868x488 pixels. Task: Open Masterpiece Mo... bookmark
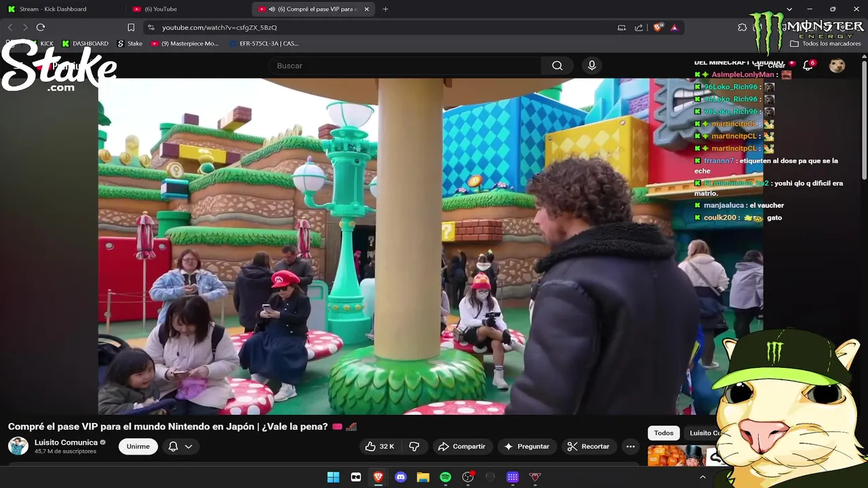pyautogui.click(x=184, y=43)
